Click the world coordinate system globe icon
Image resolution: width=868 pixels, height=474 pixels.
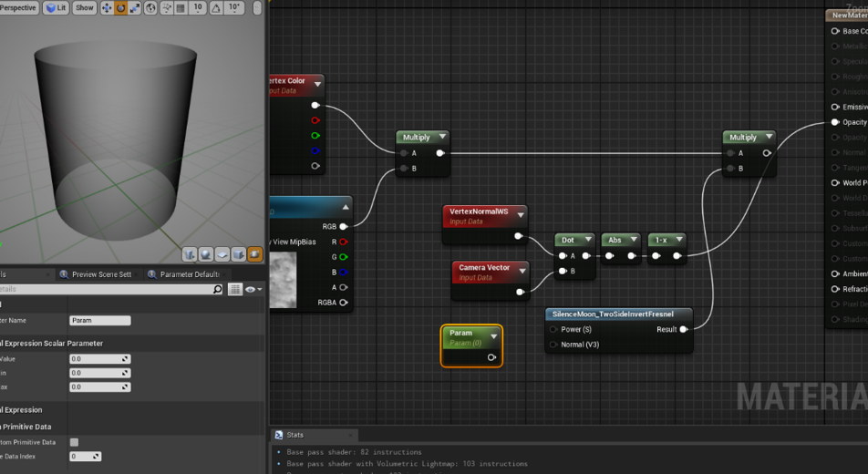(150, 8)
